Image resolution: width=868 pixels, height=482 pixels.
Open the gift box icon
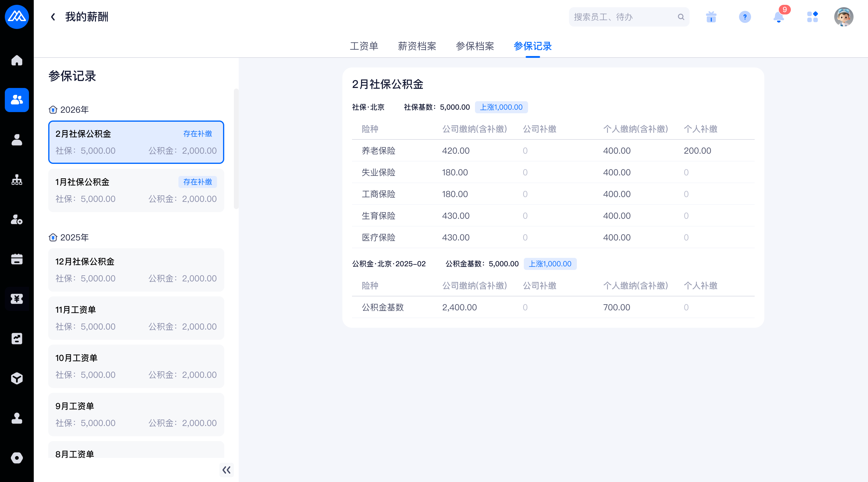(711, 17)
